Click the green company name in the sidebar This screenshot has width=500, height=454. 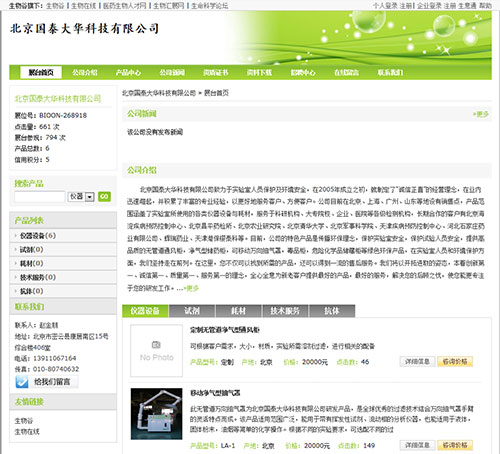point(58,99)
